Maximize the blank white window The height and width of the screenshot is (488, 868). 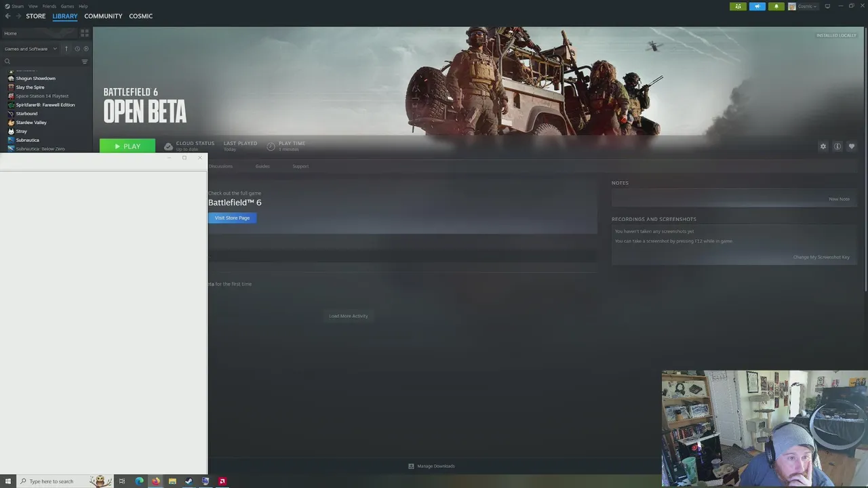[x=184, y=158]
